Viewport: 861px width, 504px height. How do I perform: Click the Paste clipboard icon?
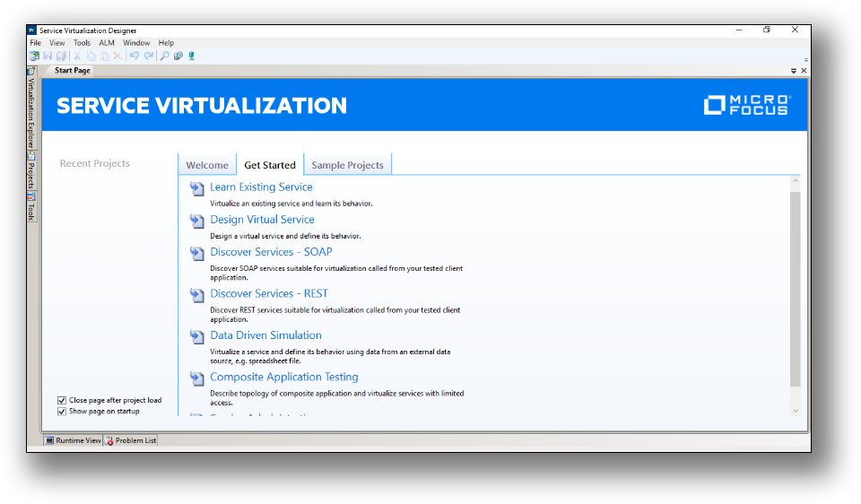coord(104,56)
